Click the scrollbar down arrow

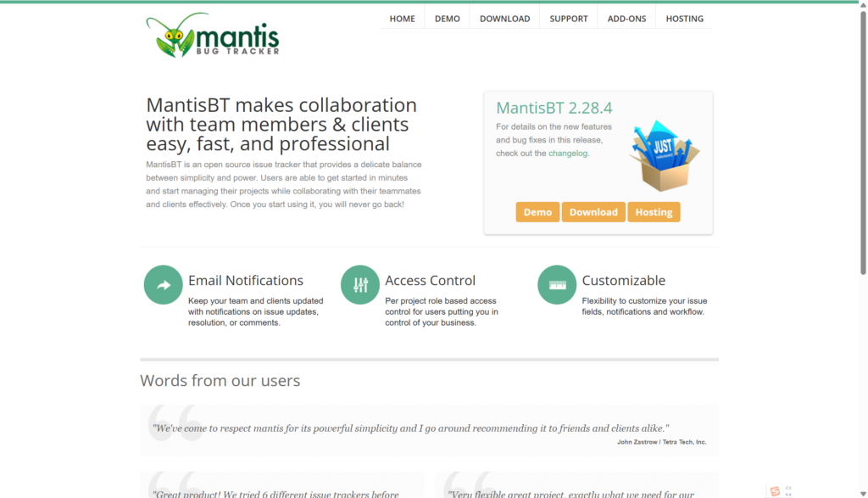(x=863, y=494)
